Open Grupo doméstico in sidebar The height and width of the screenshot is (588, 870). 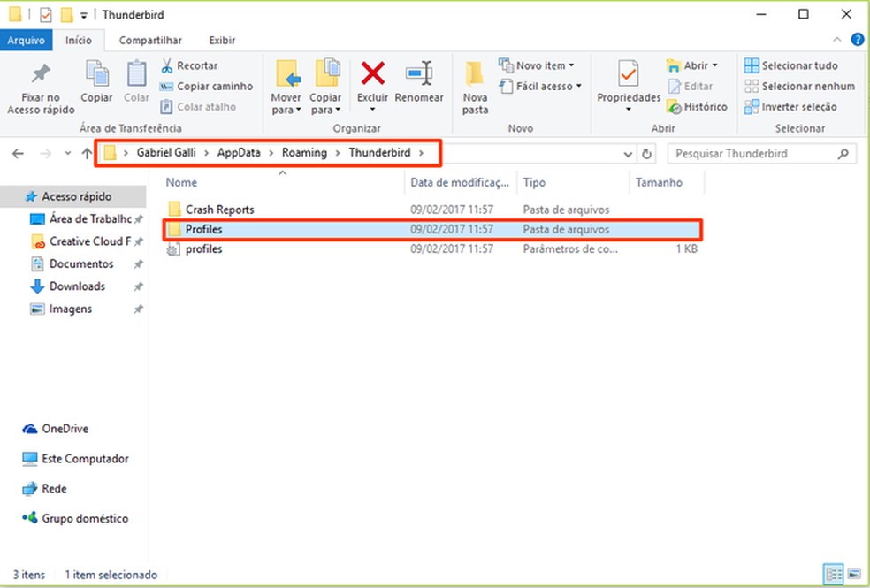pos(75,519)
